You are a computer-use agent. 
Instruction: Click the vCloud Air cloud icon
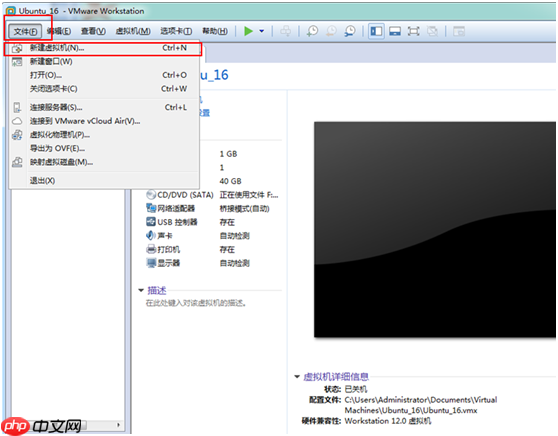point(17,121)
